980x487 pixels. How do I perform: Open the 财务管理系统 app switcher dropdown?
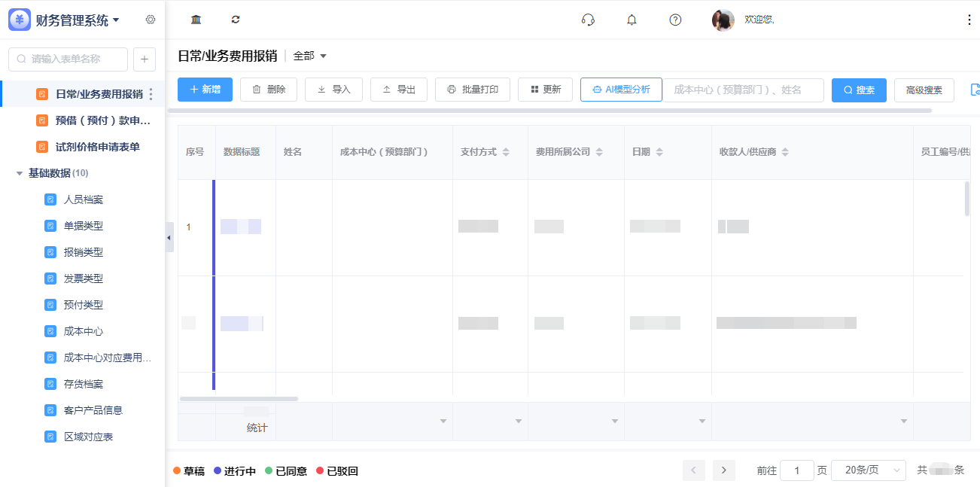(x=116, y=20)
